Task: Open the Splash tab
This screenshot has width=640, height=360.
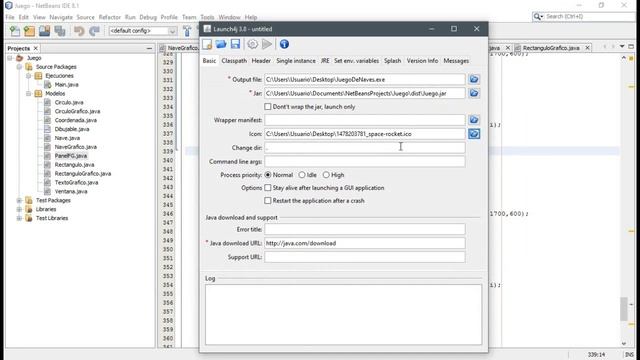Action: pyautogui.click(x=392, y=60)
